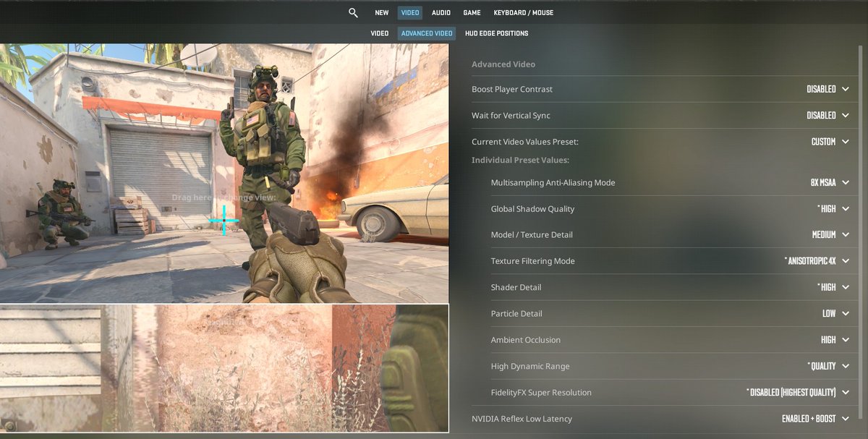Open High Dynamic Range dropdown

[x=828, y=366]
